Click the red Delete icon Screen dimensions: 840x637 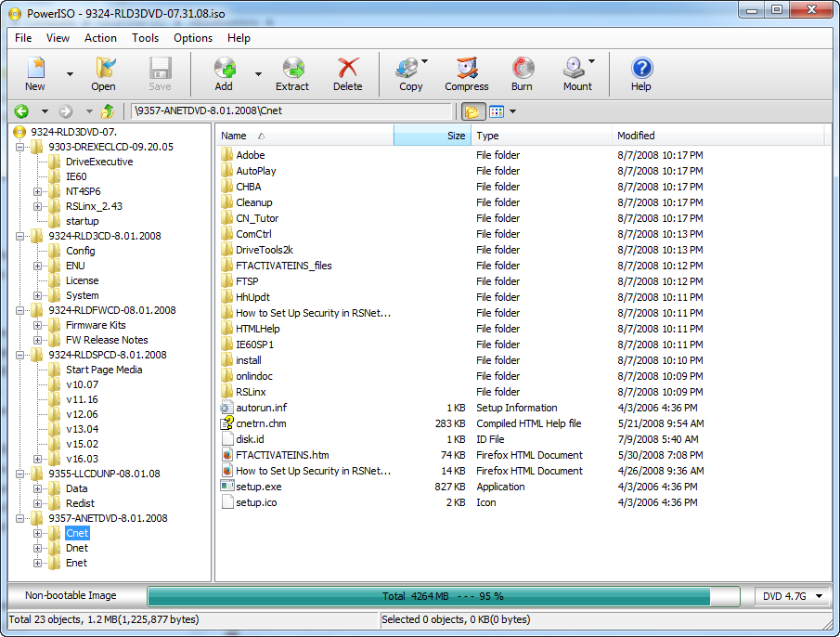coord(348,68)
